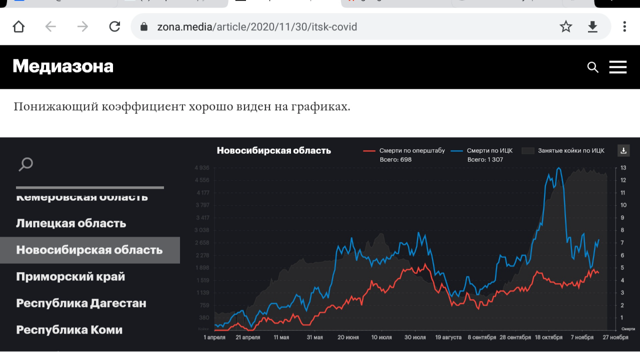Reload the current page
The image size is (640, 364).
tap(114, 27)
